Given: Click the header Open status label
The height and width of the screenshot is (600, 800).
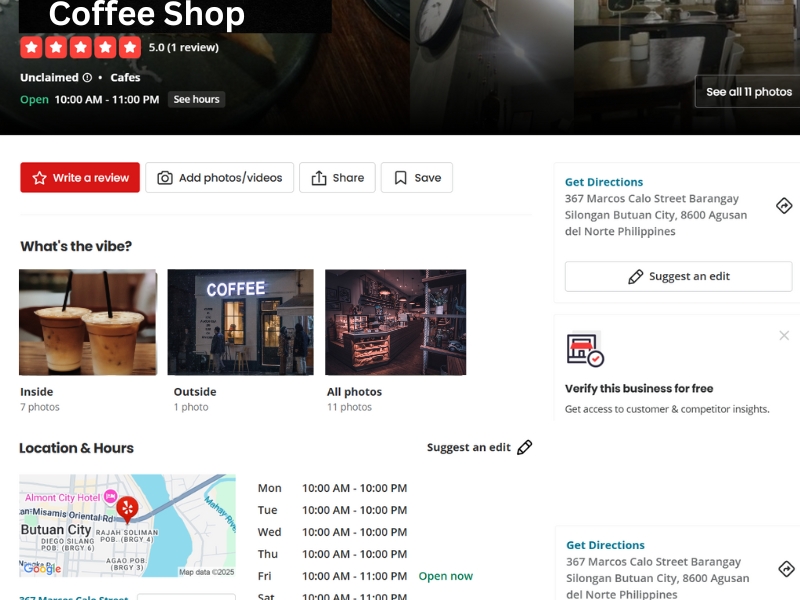Looking at the screenshot, I should (34, 99).
